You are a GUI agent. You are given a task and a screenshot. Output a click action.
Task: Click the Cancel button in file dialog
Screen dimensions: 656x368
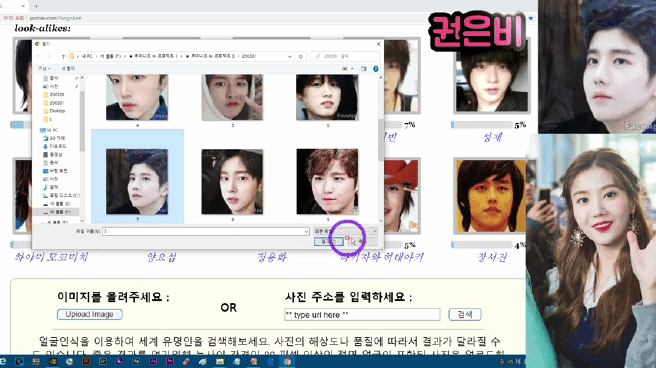pos(362,241)
